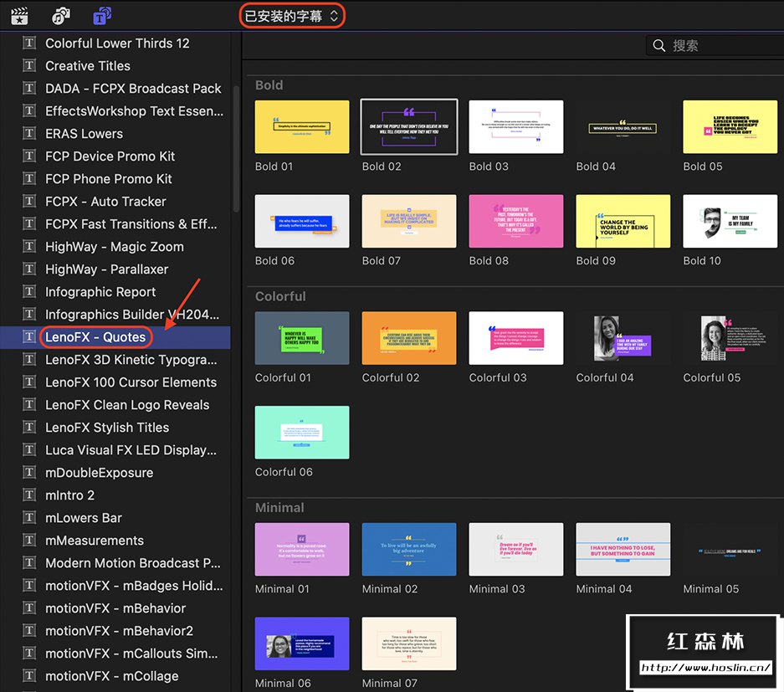Viewport: 784px width, 692px height.
Task: Click the Minimal 07 title thumbnail
Action: pyautogui.click(x=409, y=643)
